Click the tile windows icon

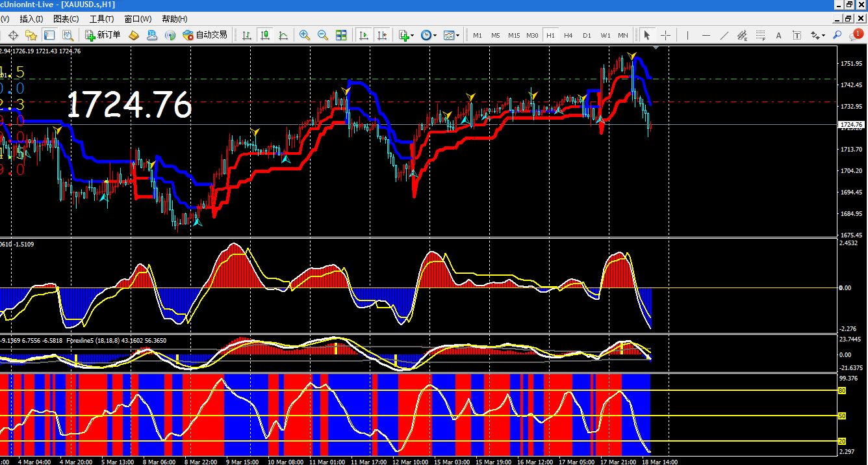click(x=341, y=35)
